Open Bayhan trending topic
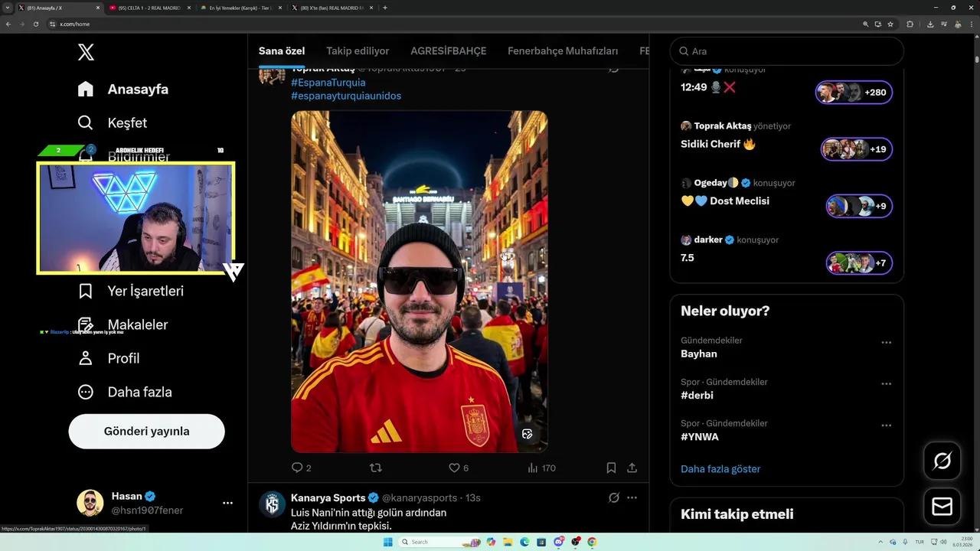This screenshot has height=551, width=980. [699, 354]
